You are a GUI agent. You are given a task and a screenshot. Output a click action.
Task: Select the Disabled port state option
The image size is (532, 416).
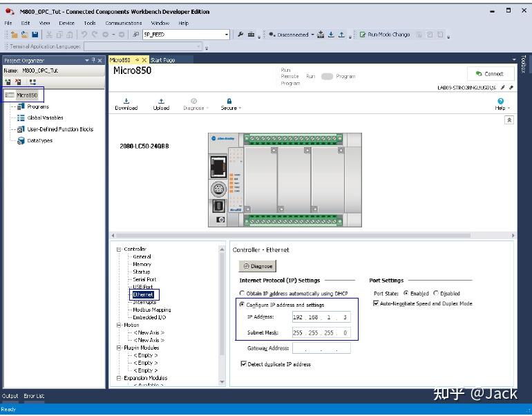[437, 293]
